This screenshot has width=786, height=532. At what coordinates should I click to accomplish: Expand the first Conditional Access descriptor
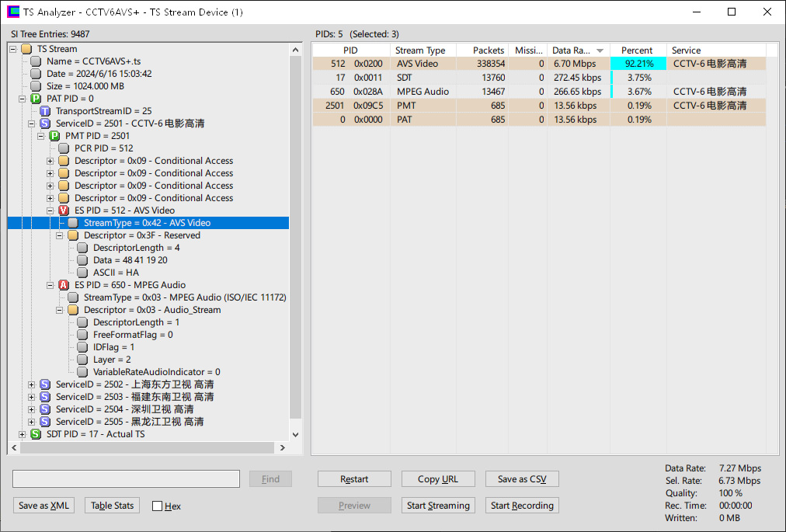(50, 161)
